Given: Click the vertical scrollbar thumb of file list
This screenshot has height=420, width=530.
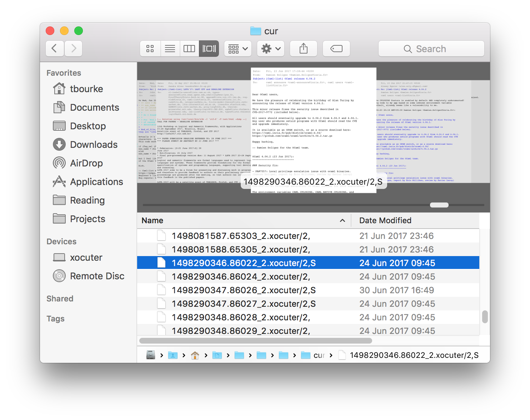Looking at the screenshot, I should 485,317.
